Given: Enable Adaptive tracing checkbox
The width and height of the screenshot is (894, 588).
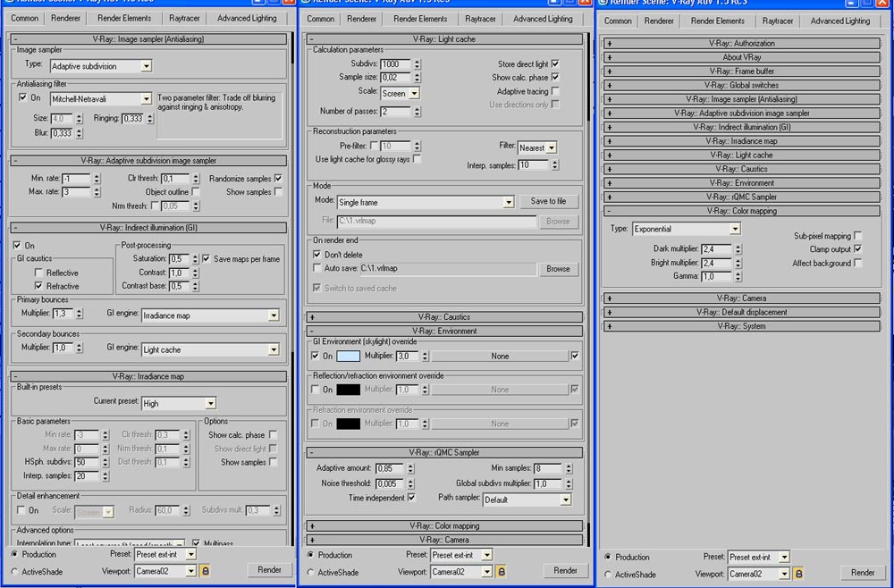Looking at the screenshot, I should 555,91.
